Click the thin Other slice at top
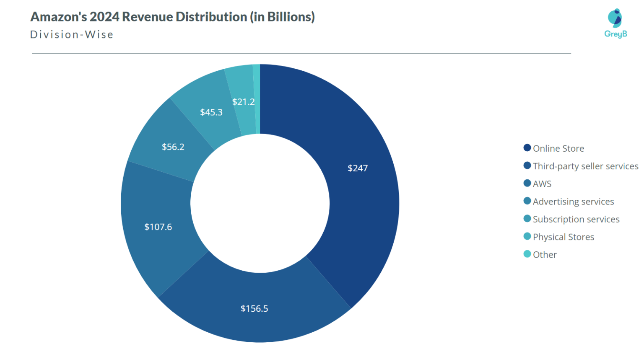The width and height of the screenshot is (644, 362). 258,96
